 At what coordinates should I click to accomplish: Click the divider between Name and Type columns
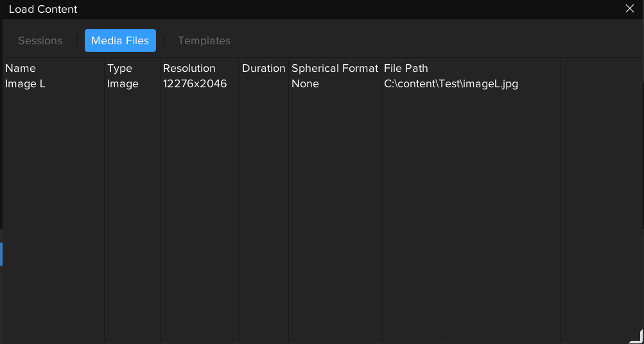pyautogui.click(x=105, y=68)
